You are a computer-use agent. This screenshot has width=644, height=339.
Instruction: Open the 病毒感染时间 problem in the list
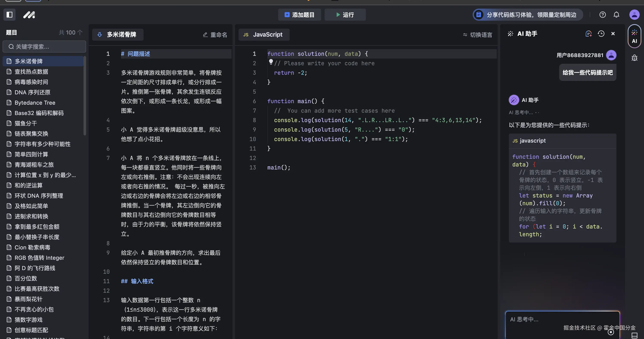tap(31, 82)
